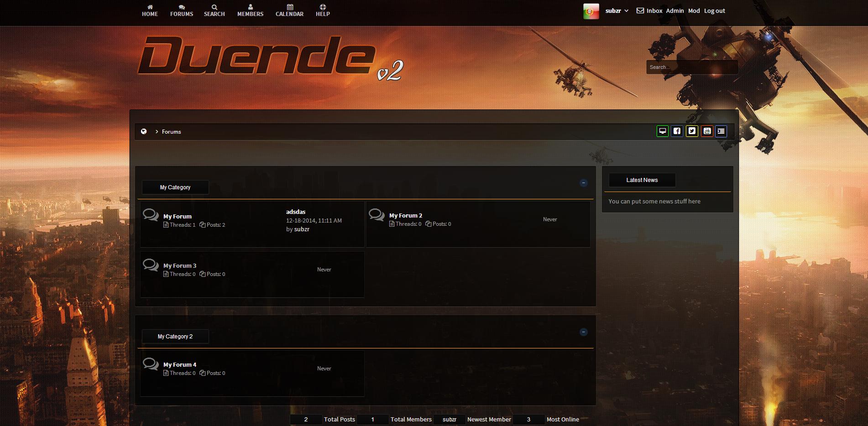
Task: Click Threads: 0 under My Forum 2
Action: coord(405,224)
